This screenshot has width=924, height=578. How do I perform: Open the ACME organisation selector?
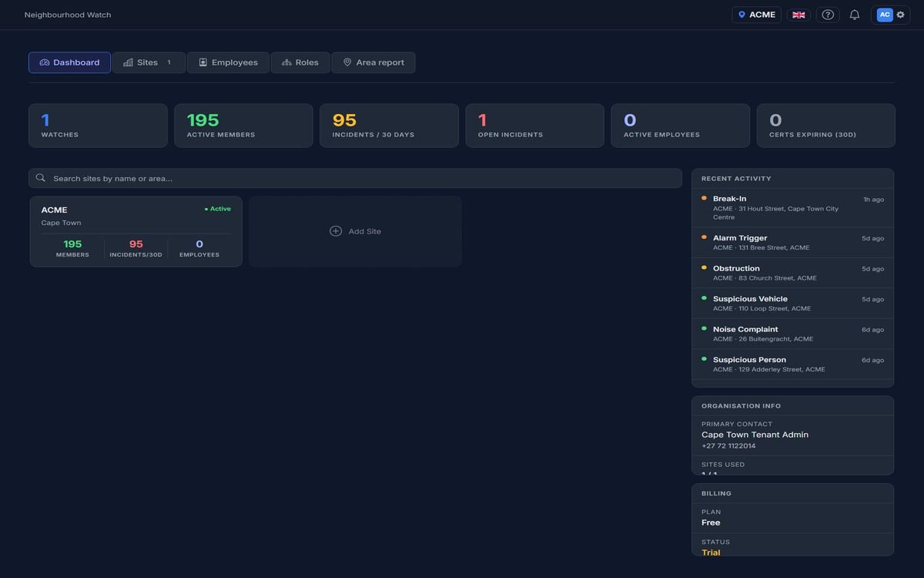pyautogui.click(x=756, y=15)
